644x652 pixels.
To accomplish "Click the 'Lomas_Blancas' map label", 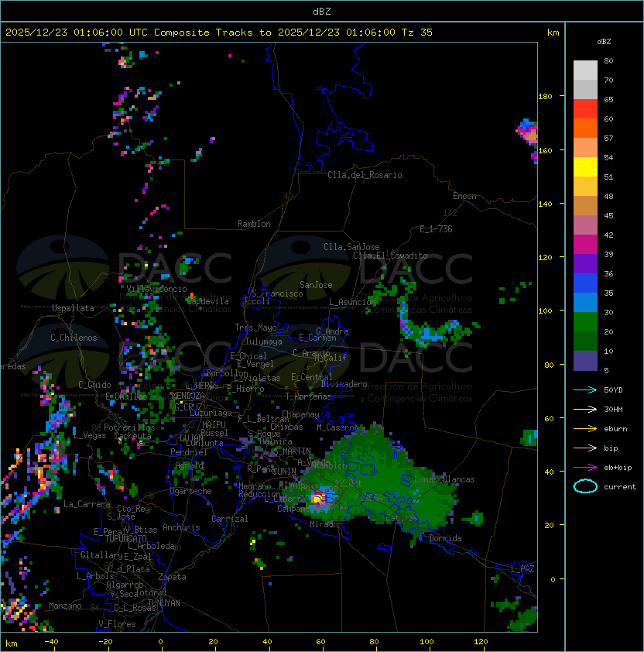I will (x=444, y=479).
